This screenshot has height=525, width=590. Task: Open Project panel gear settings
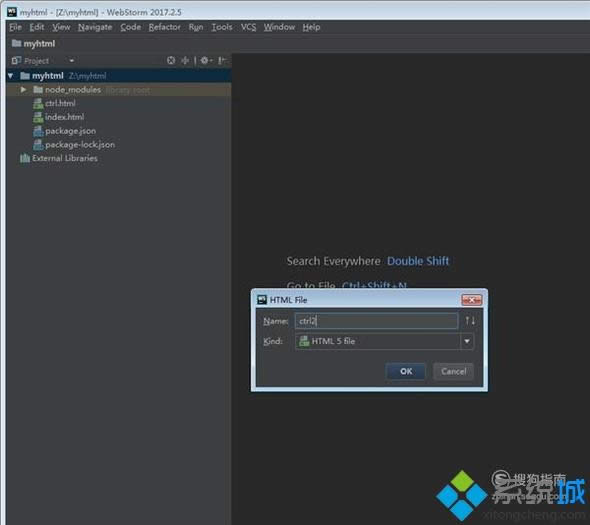[x=206, y=60]
